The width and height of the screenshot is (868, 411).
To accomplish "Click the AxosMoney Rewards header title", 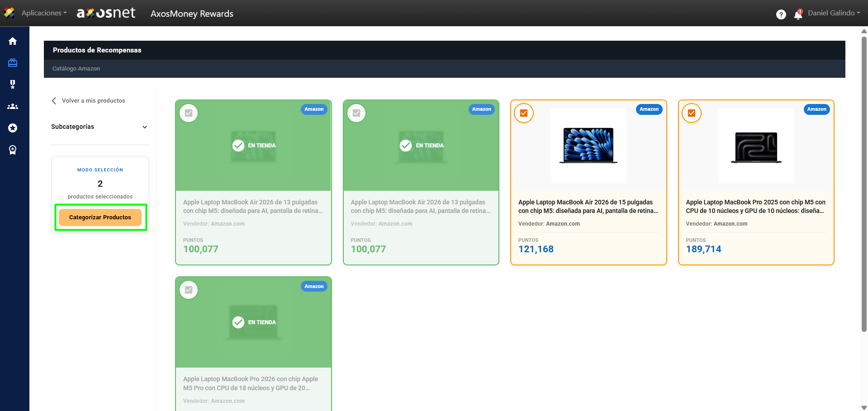I will [x=192, y=14].
